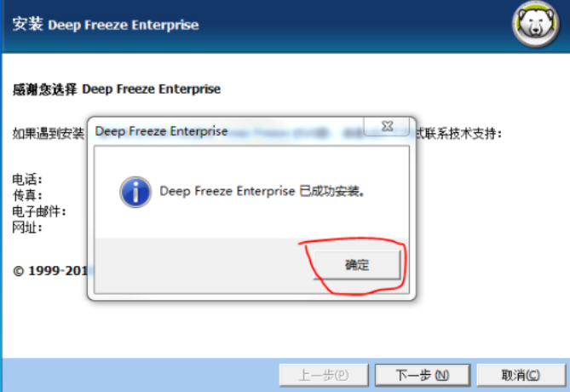
Task: Click the greyed-out 上一步(P) button
Action: [324, 375]
